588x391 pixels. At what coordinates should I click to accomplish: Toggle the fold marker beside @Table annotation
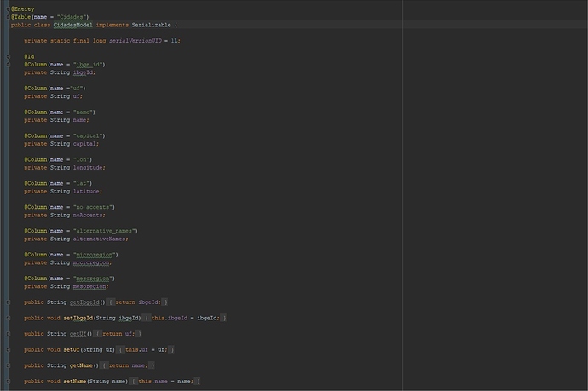point(8,17)
